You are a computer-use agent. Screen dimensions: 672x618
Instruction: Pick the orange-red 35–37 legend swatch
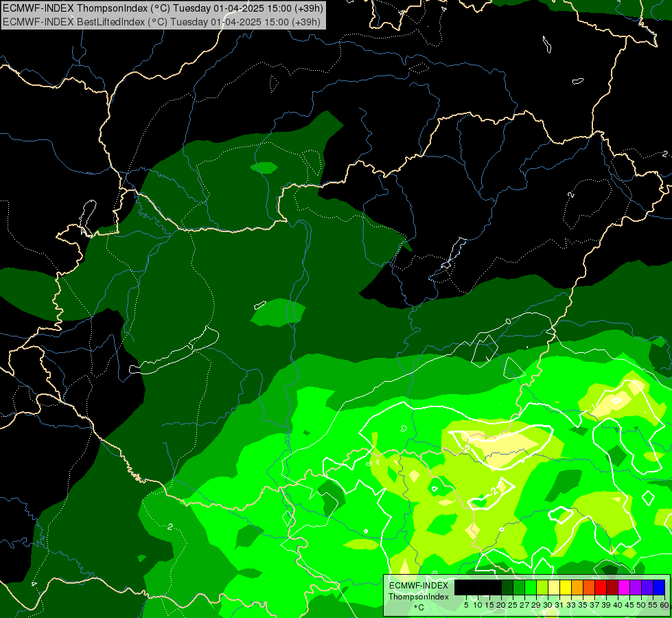click(x=589, y=587)
